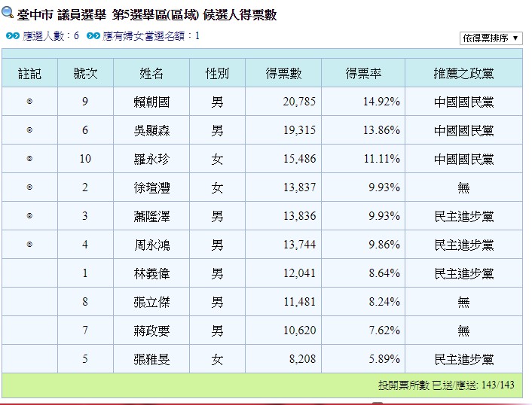Click the 得票數 column header
Image resolution: width=532 pixels, height=405 pixels.
283,74
